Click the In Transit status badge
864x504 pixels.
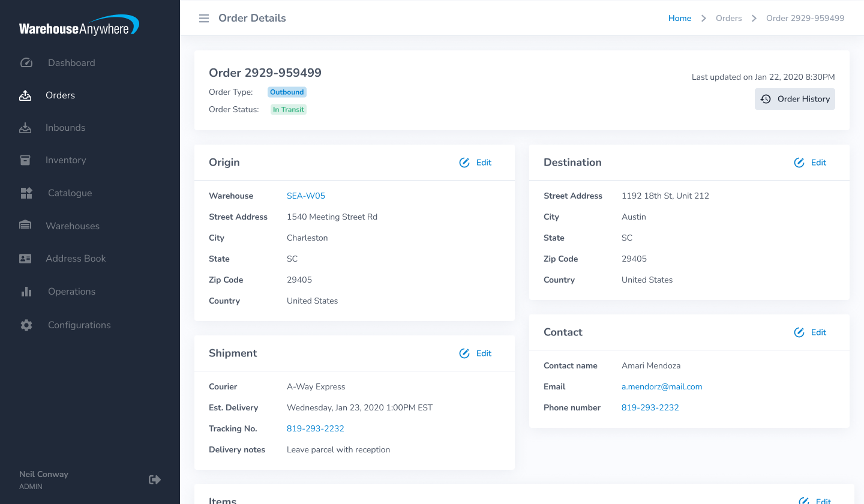288,109
